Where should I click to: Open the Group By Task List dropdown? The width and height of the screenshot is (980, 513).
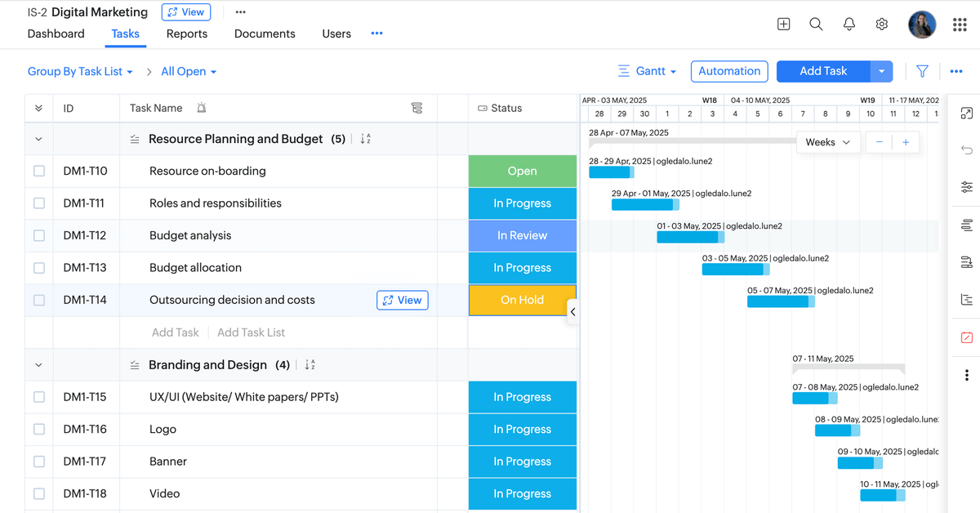(x=80, y=72)
